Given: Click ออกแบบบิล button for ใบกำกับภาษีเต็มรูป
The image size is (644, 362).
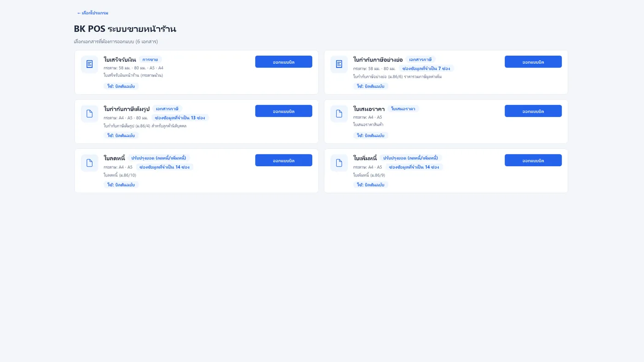Looking at the screenshot, I should click(283, 111).
